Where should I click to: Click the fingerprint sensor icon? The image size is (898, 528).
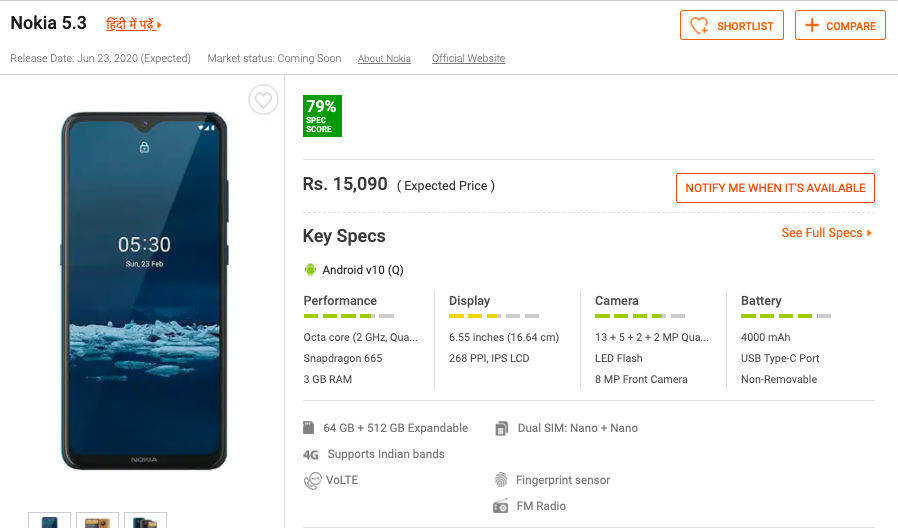(501, 480)
